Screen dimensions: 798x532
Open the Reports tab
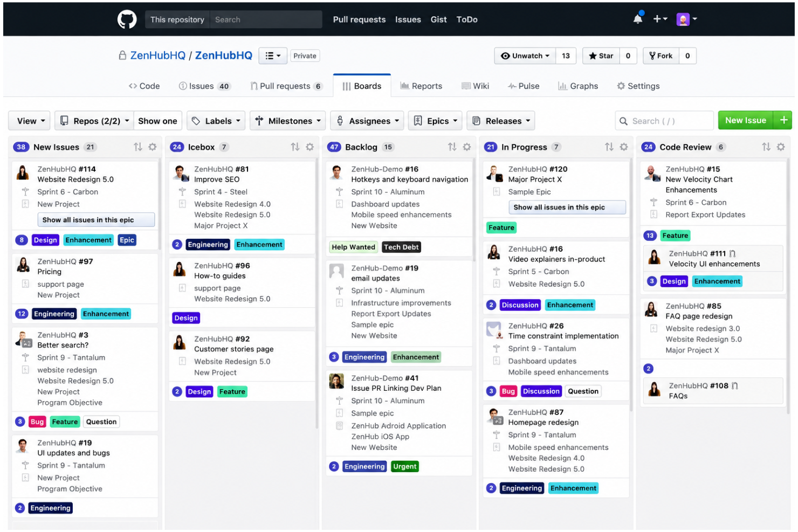pyautogui.click(x=421, y=86)
